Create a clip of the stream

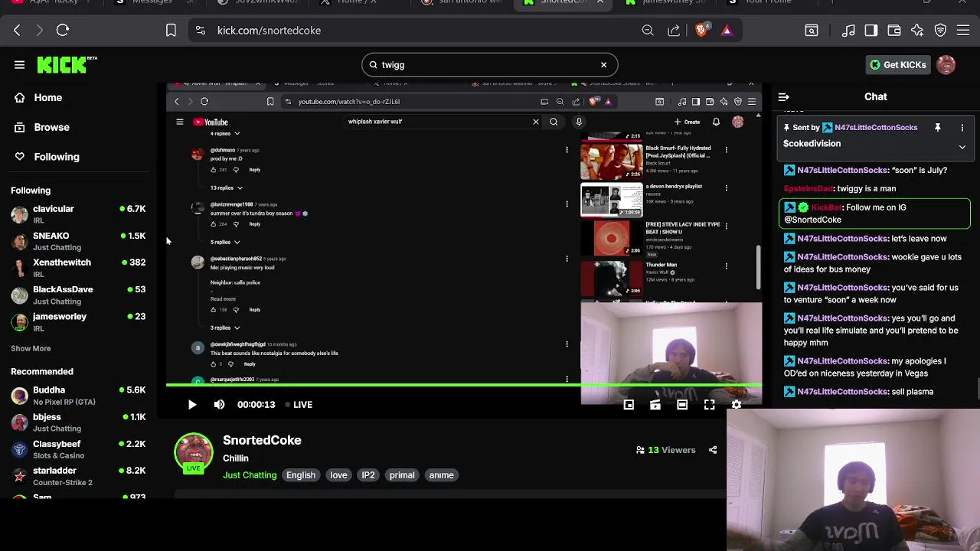click(655, 404)
